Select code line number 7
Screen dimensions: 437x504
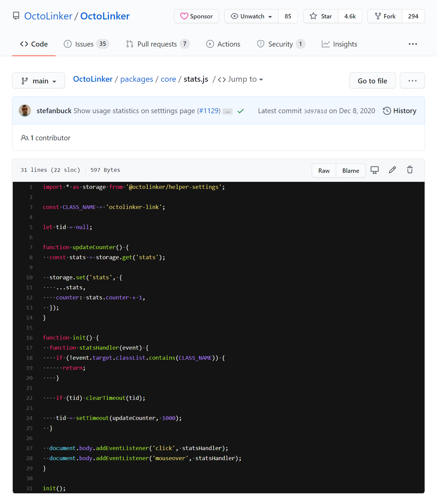pos(31,247)
